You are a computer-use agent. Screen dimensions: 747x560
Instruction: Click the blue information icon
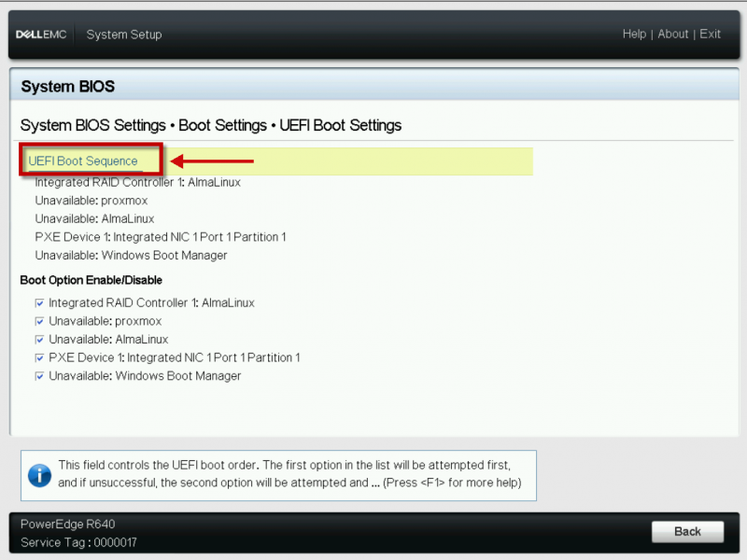click(x=39, y=475)
